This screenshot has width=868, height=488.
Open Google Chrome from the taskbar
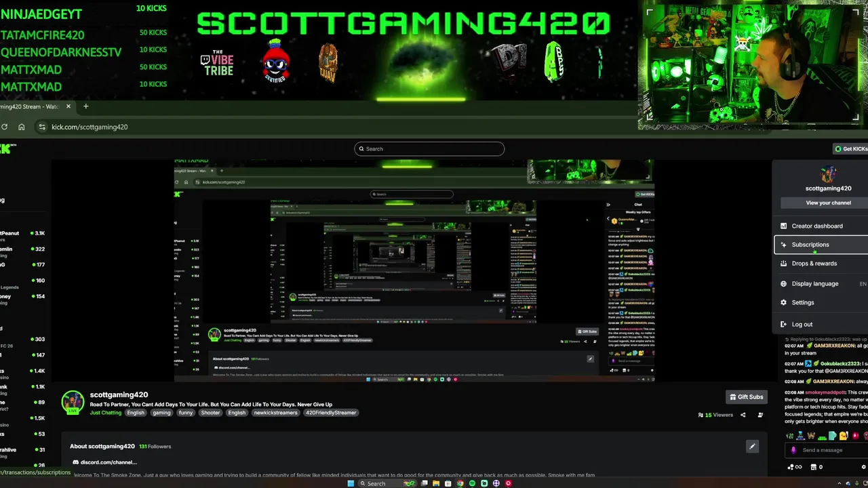pyautogui.click(x=460, y=483)
